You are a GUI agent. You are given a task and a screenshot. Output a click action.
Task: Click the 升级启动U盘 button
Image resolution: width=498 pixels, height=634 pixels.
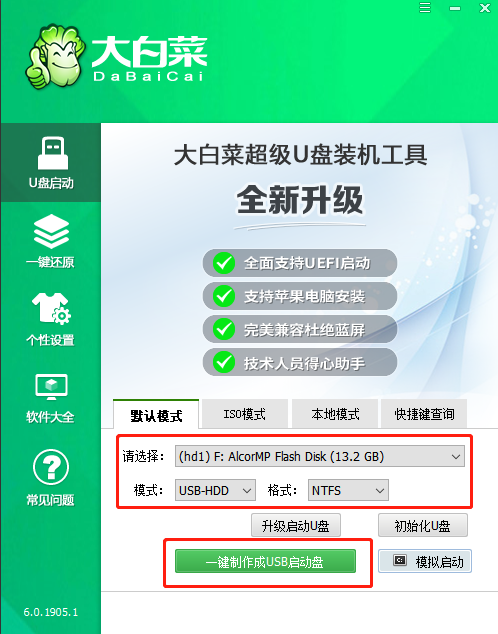(295, 525)
